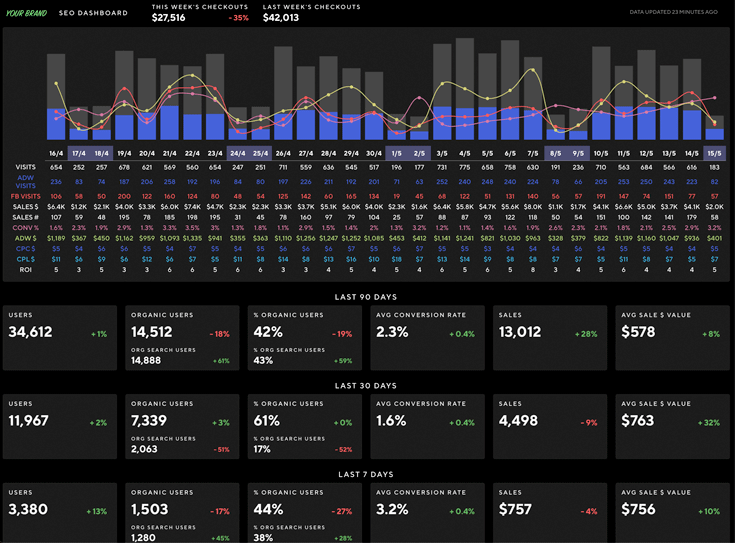
Task: Click the YOUR BRAND logo
Action: 27,13
